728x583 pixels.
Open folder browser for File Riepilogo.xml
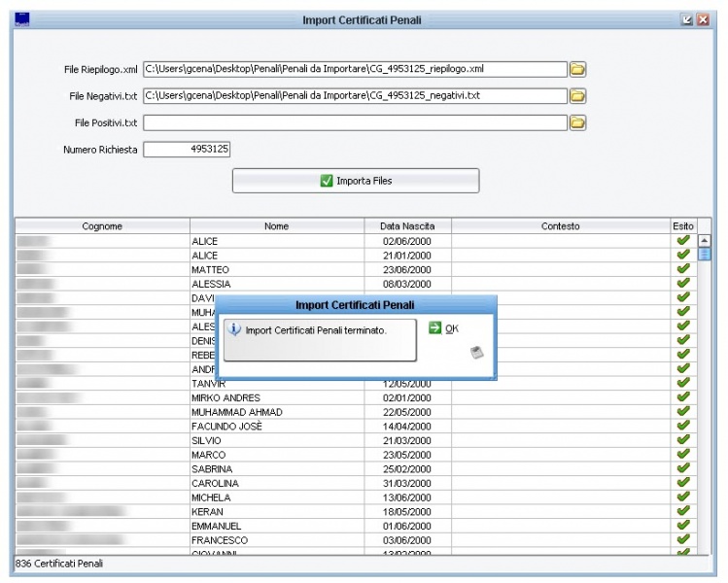click(x=577, y=69)
